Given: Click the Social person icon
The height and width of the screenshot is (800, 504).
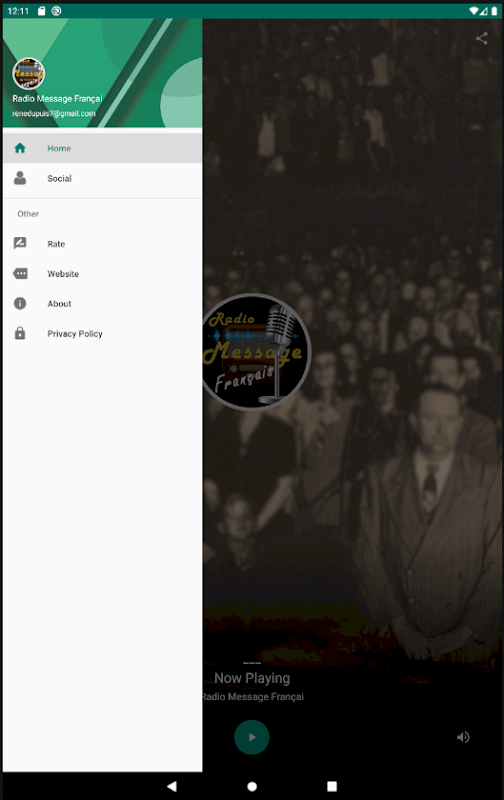Looking at the screenshot, I should 20,178.
